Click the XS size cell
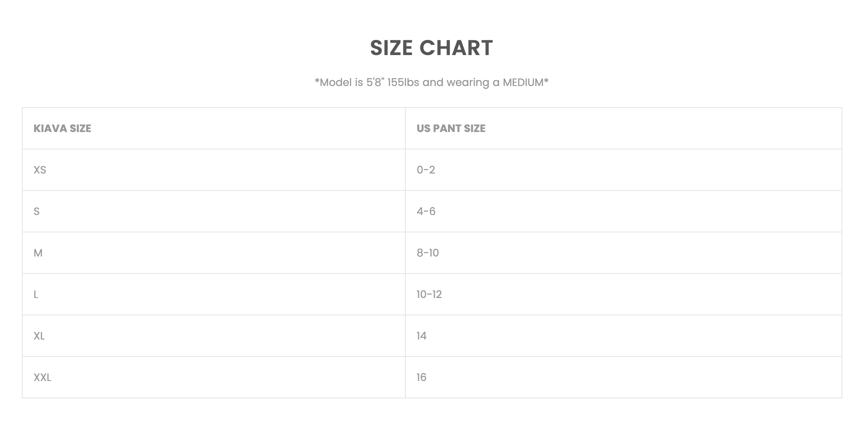This screenshot has width=868, height=421. tap(40, 170)
